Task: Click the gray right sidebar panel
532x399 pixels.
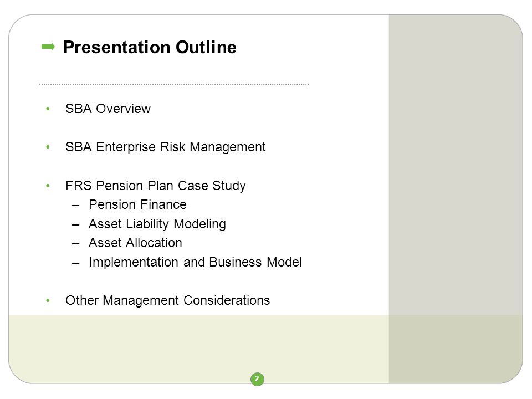Action: (456, 165)
